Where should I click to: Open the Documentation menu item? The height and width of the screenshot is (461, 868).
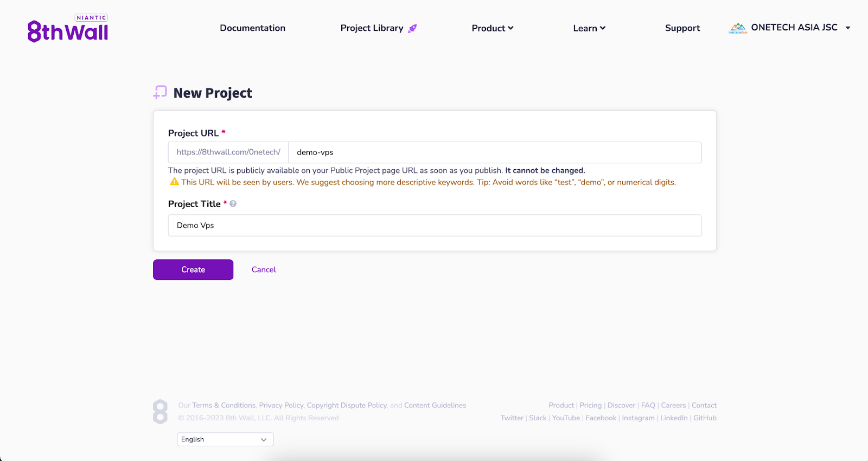coord(252,28)
